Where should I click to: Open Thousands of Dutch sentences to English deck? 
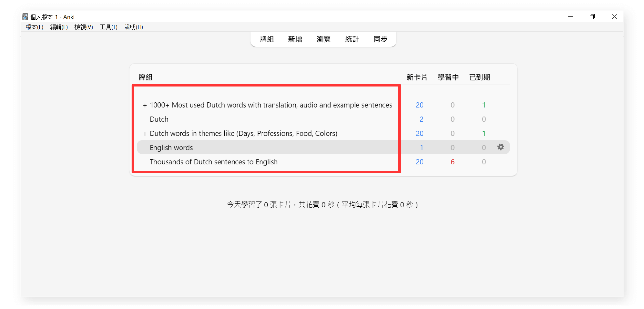[x=213, y=162]
